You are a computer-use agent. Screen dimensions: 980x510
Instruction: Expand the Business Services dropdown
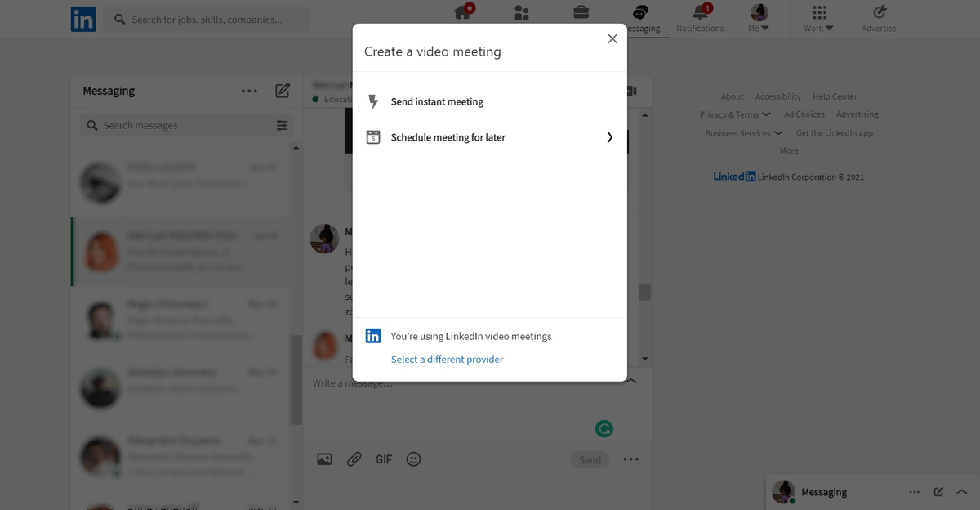(744, 133)
